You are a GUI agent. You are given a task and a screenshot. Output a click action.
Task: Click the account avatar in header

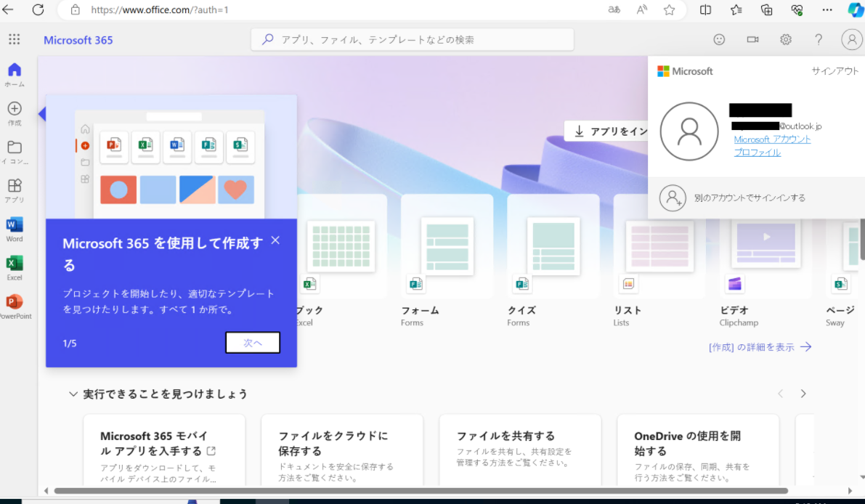click(852, 40)
